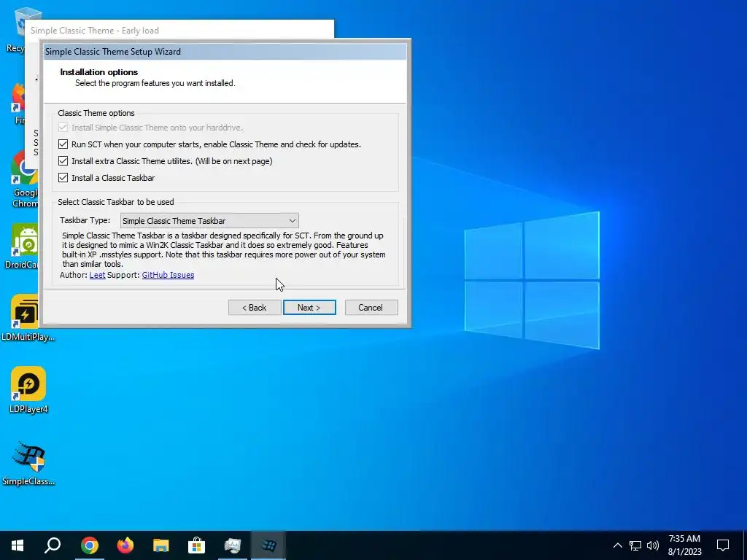Launch Firefox from the taskbar

[x=125, y=545]
